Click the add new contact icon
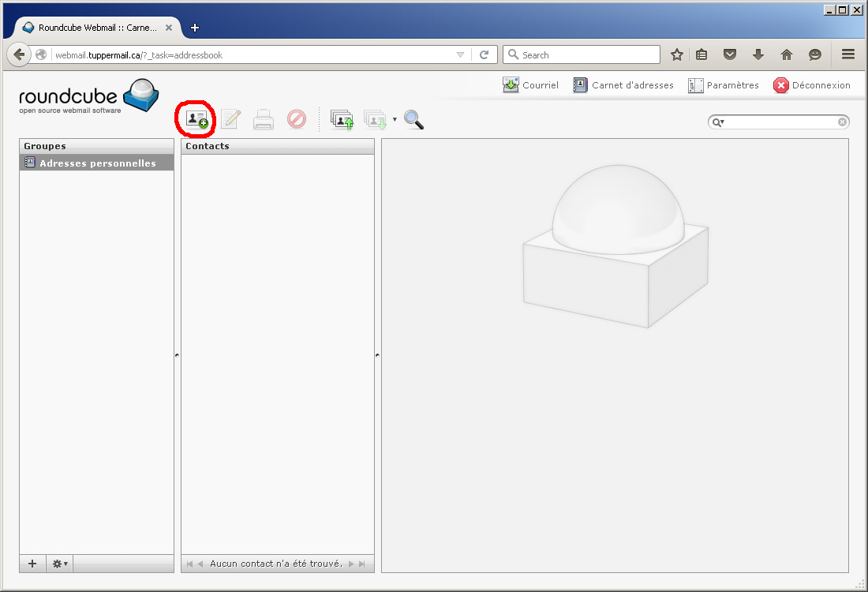The width and height of the screenshot is (868, 592). pyautogui.click(x=196, y=119)
